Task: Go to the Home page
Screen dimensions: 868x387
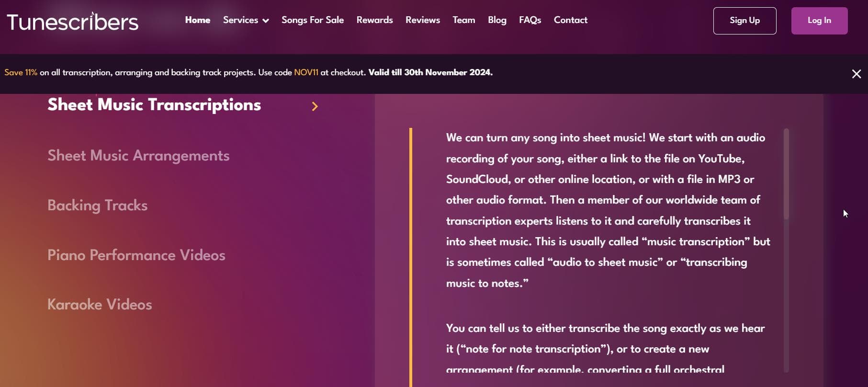Action: click(197, 20)
